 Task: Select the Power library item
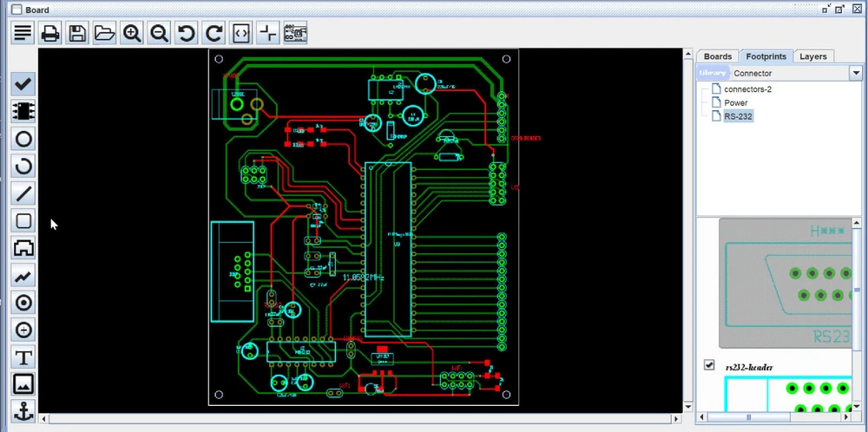pyautogui.click(x=735, y=102)
